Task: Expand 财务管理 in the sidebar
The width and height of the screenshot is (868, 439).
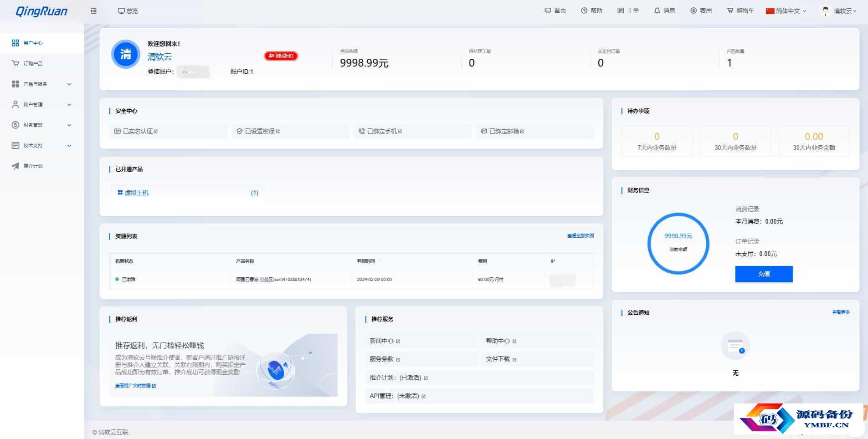Action: click(x=41, y=125)
